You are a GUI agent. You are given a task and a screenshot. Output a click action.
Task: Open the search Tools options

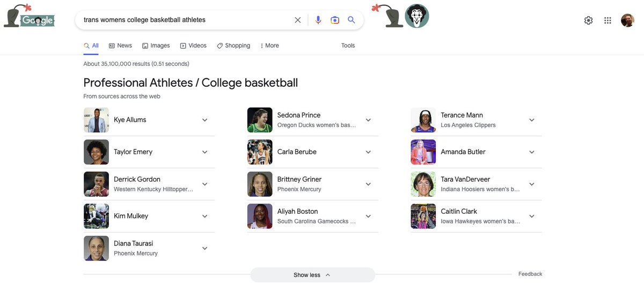348,46
